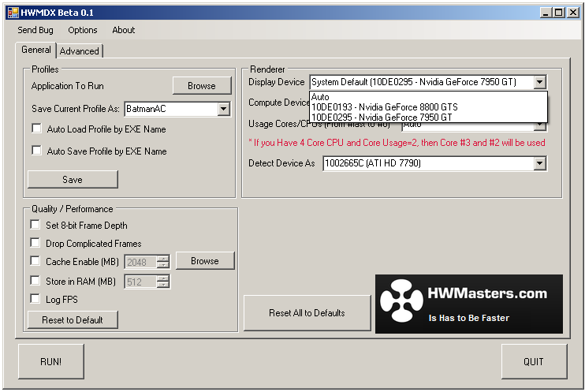This screenshot has height=392, width=585.
Task: Choose 10DE0295 - Nvidia GeForce 7950 GT entry
Action: [x=428, y=118]
